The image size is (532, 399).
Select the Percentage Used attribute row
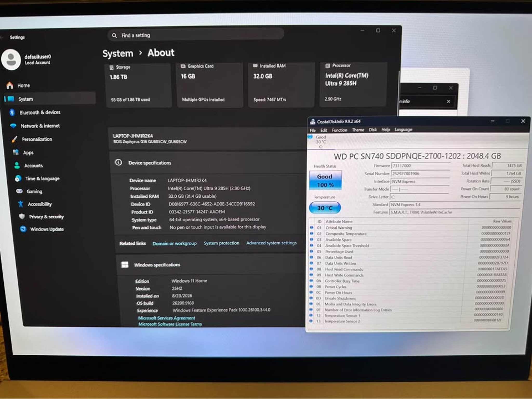click(x=409, y=251)
